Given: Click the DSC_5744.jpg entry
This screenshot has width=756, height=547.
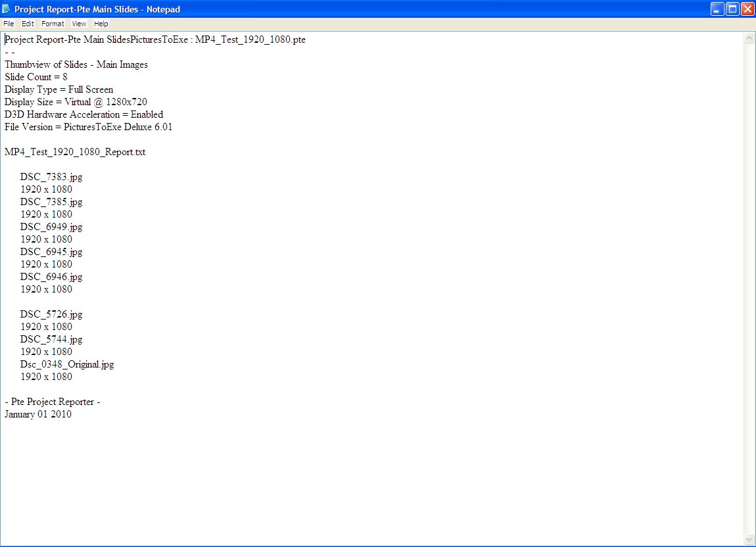Looking at the screenshot, I should (x=51, y=340).
